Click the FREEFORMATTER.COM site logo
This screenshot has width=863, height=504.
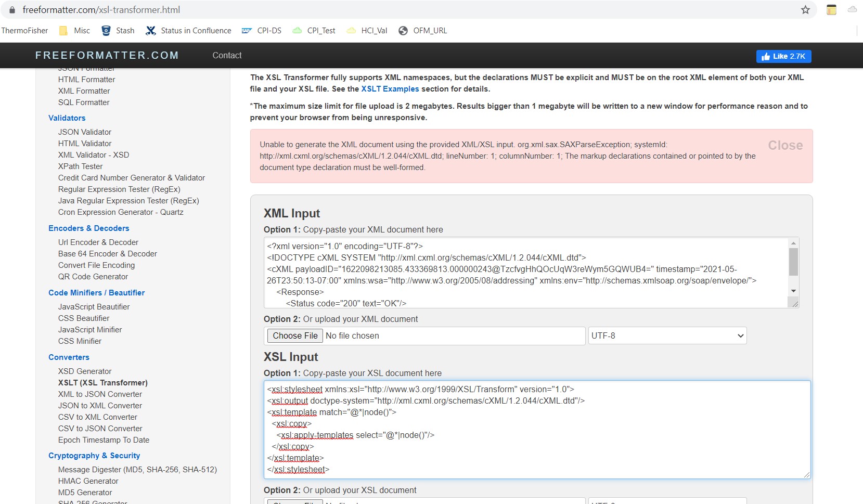[107, 55]
